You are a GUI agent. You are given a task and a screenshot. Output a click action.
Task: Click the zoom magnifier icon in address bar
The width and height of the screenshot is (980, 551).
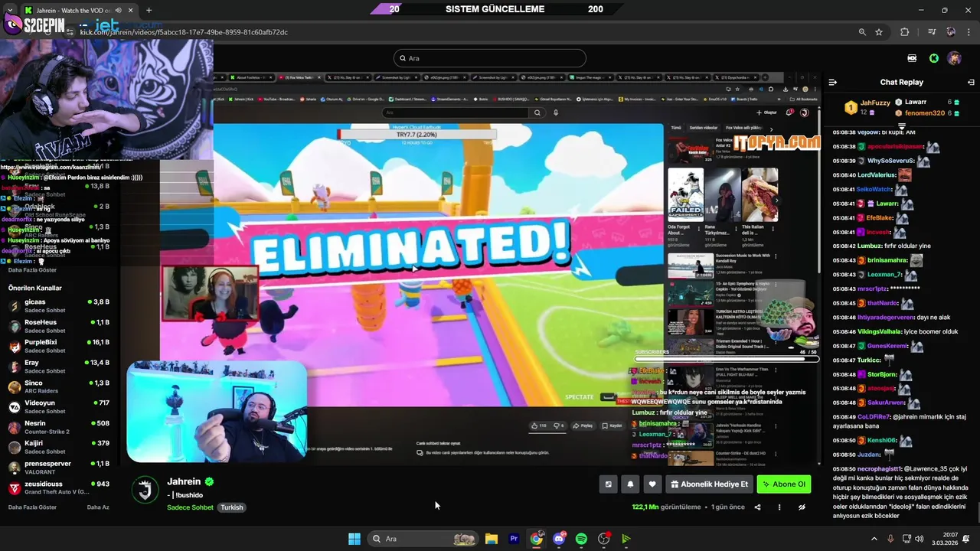tap(862, 32)
